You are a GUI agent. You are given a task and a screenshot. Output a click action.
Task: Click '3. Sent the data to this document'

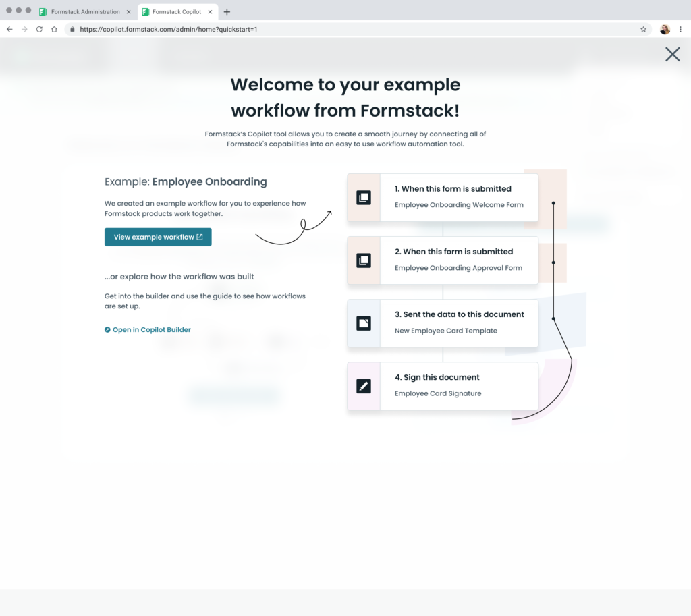click(459, 314)
